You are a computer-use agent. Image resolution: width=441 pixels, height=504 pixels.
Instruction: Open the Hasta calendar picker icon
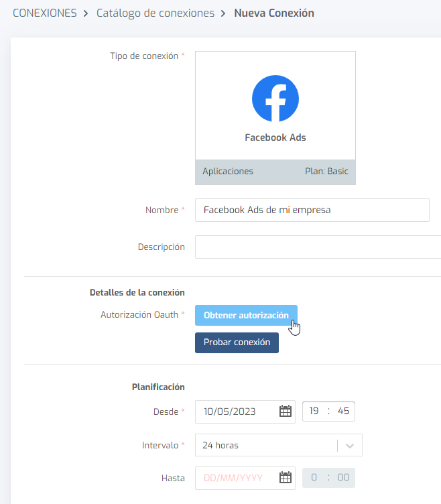pyautogui.click(x=286, y=478)
